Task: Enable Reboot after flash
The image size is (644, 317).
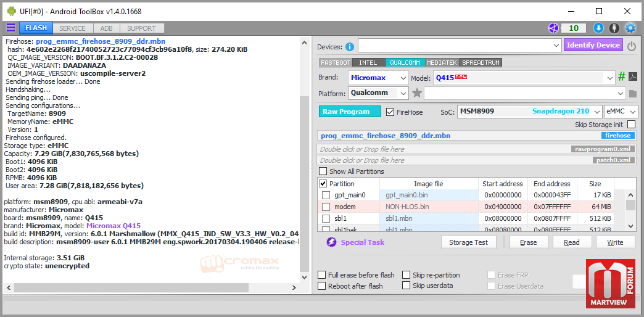Action: point(321,286)
